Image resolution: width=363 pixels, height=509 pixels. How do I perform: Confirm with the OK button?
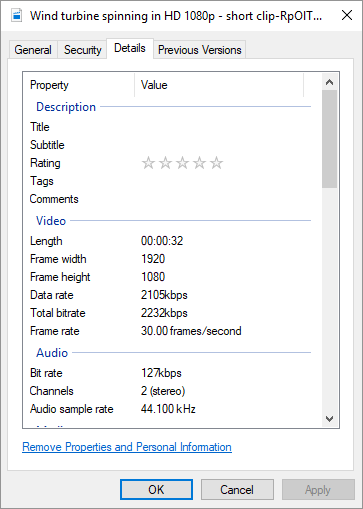pos(156,490)
